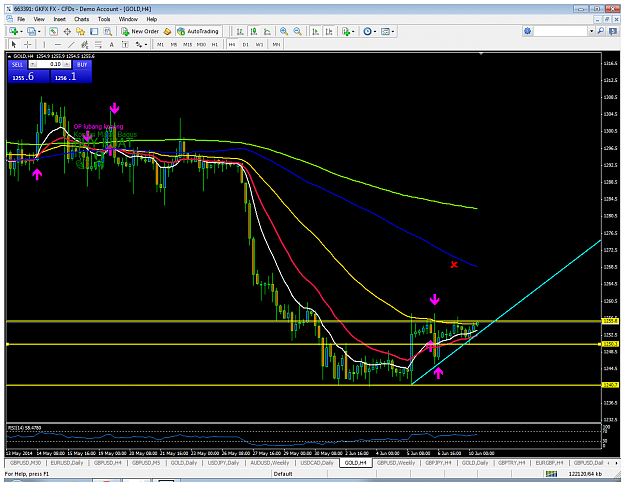The image size is (625, 482).
Task: Switch to the USDJPY,Daily chart tab
Action: tap(223, 463)
